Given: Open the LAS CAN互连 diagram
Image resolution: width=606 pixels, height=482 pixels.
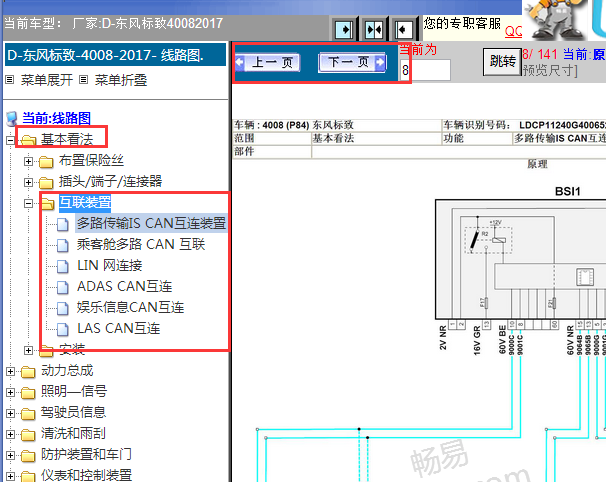Looking at the screenshot, I should pos(119,328).
